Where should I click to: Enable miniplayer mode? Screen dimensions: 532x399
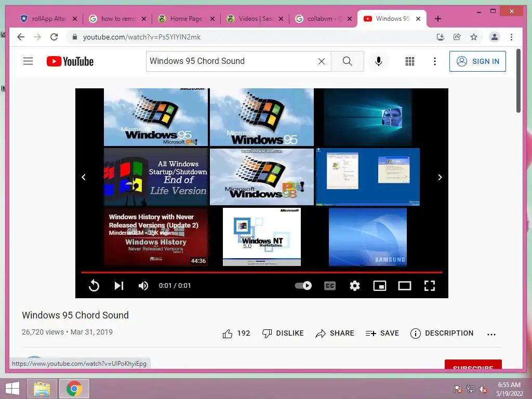tap(380, 286)
